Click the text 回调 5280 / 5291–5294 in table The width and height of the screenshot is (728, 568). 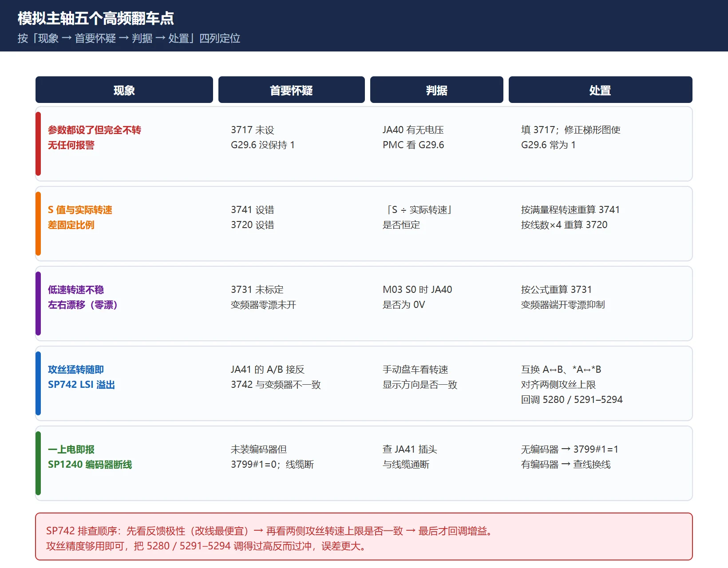(x=572, y=400)
